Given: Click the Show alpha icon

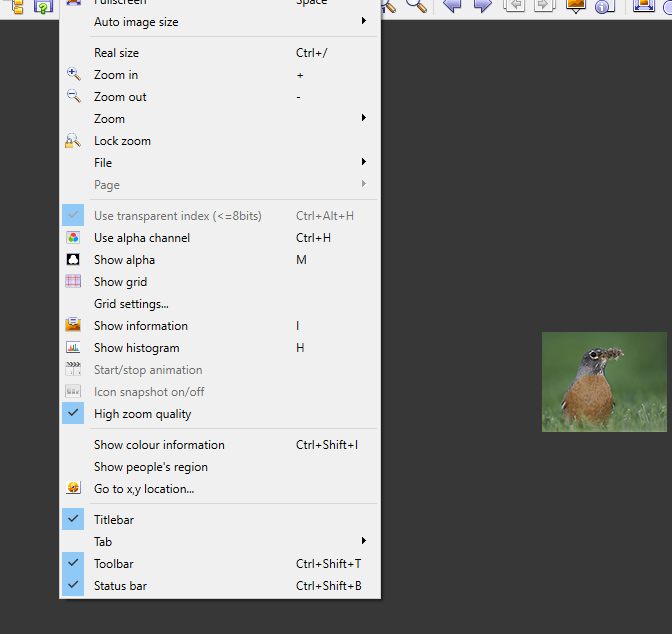Looking at the screenshot, I should 73,260.
